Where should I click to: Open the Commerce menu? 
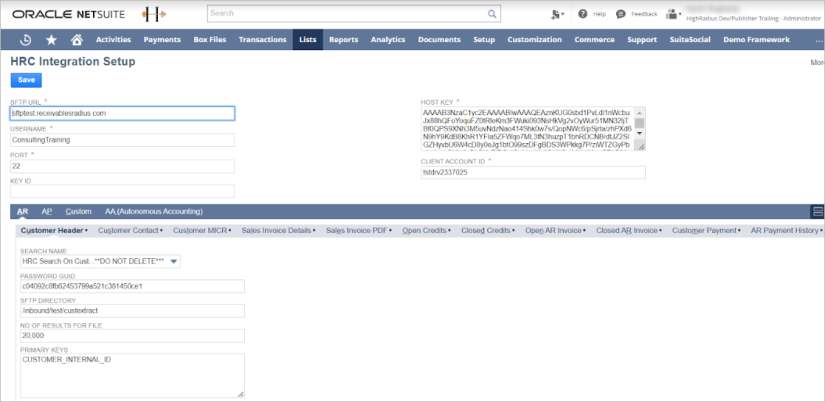pos(595,39)
